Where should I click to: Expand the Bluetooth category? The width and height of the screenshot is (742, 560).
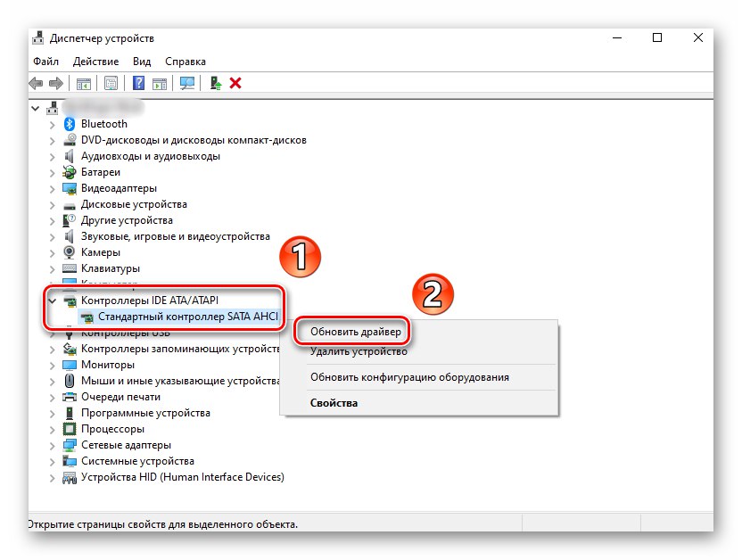[x=52, y=124]
